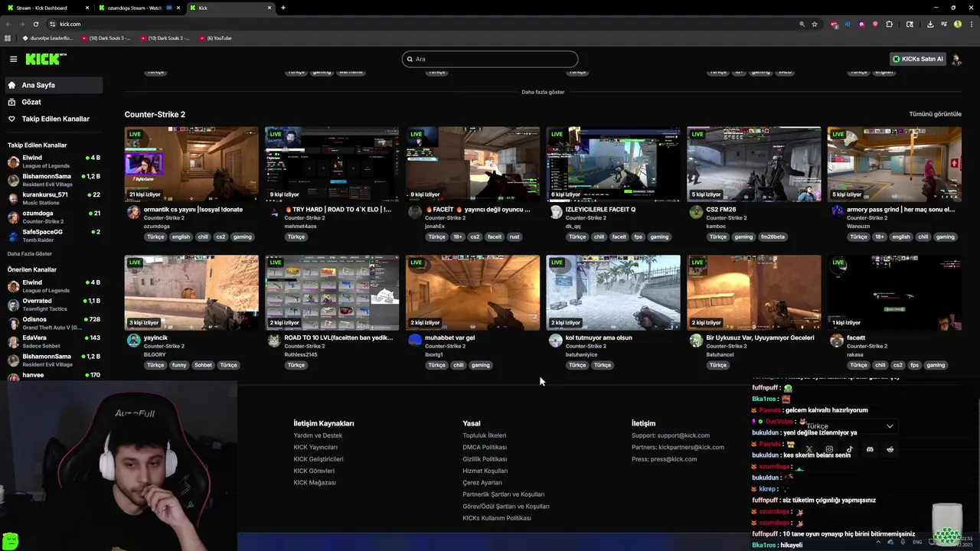Screen dimensions: 980x551
Task: Select the rust tag under jonahEx stream
Action: (514, 236)
